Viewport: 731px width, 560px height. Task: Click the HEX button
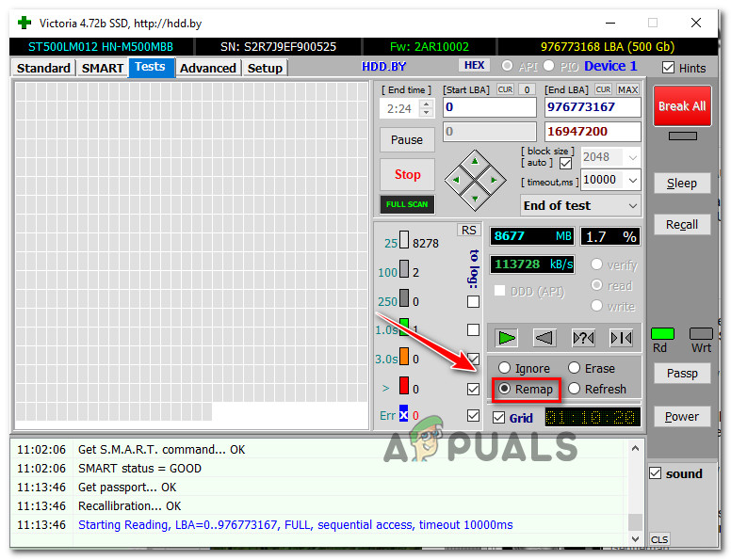pyautogui.click(x=474, y=65)
